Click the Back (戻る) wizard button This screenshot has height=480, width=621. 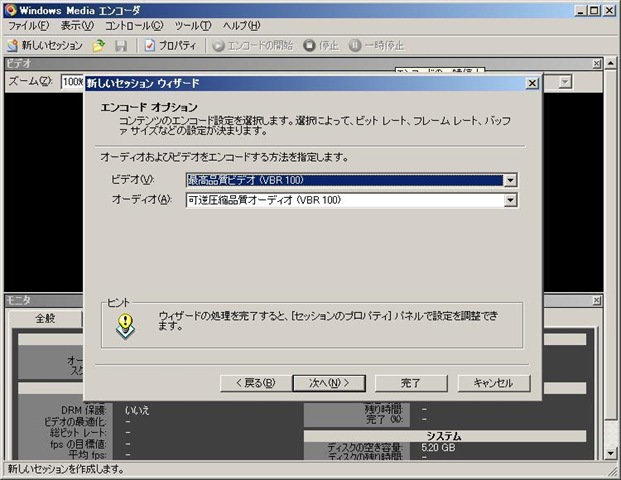coord(255,383)
